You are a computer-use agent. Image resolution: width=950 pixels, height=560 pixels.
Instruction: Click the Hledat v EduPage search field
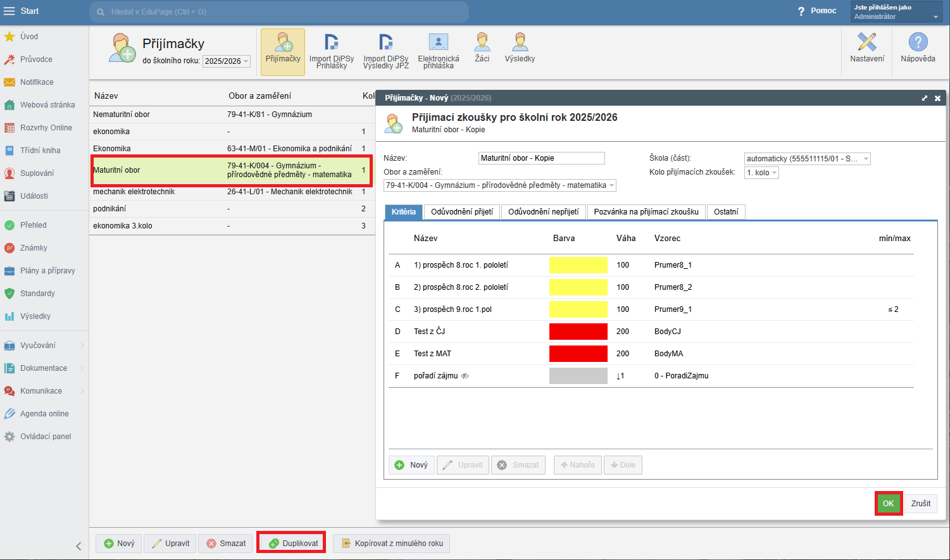[x=278, y=12]
